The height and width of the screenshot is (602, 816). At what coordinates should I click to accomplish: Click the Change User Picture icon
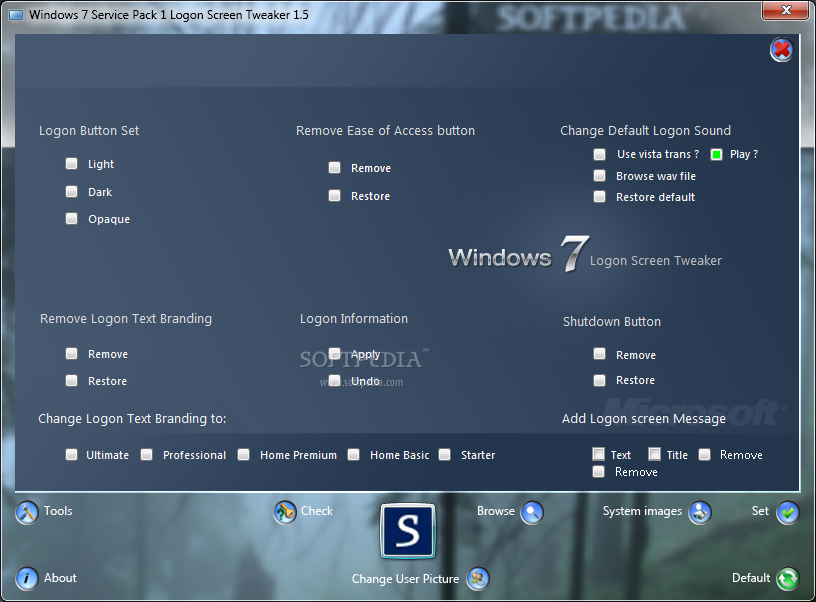[478, 579]
